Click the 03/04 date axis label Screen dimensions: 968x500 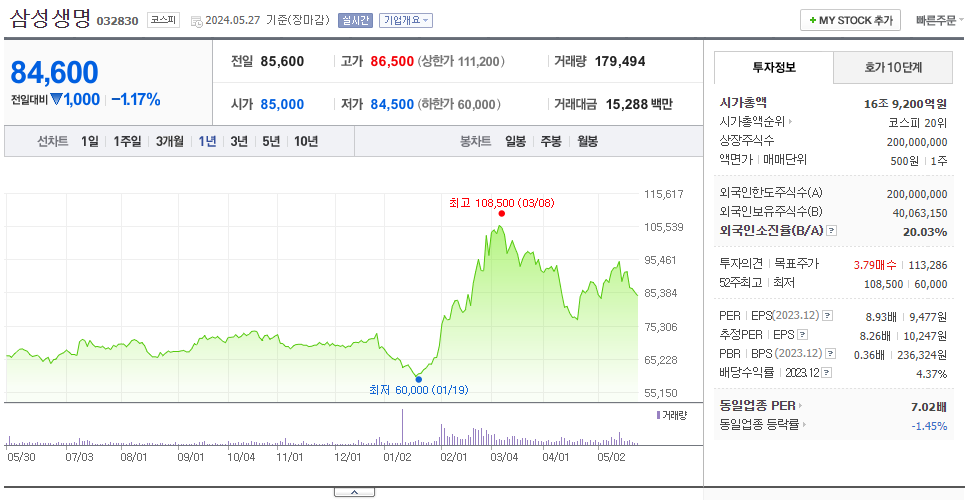[504, 457]
